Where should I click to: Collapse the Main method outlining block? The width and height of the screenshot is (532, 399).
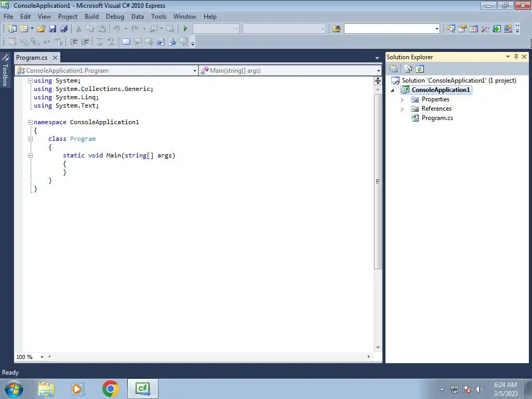coord(30,155)
